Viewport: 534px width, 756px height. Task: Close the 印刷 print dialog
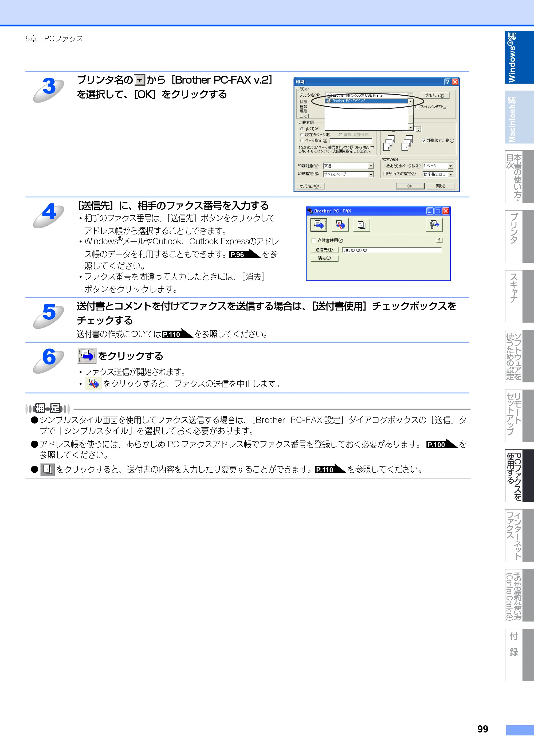click(455, 82)
